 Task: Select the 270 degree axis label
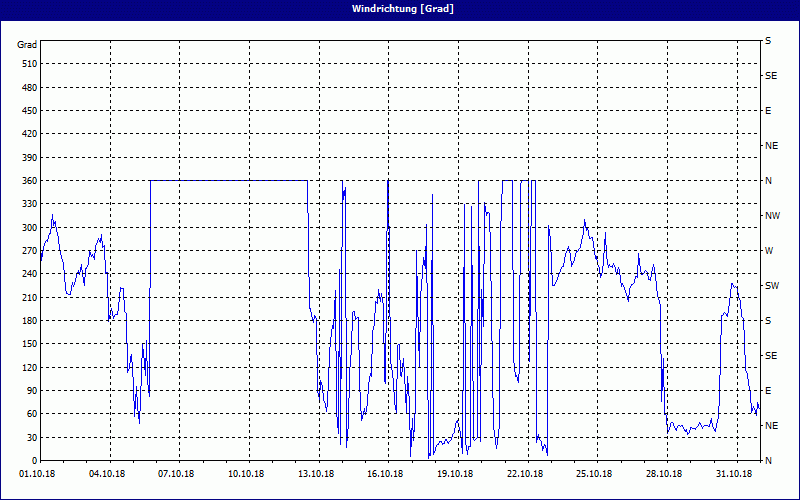click(x=29, y=251)
